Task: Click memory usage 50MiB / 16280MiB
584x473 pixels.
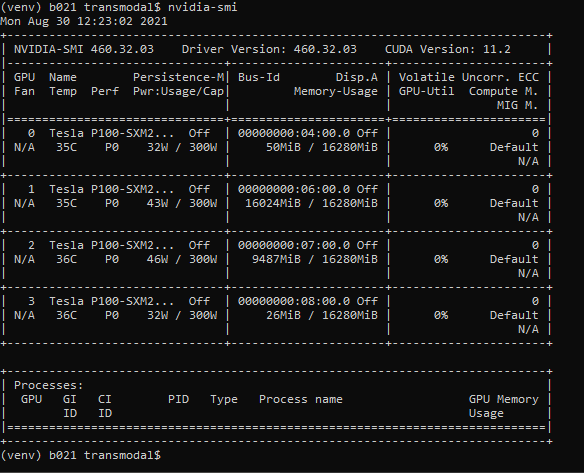Action: pos(322,147)
